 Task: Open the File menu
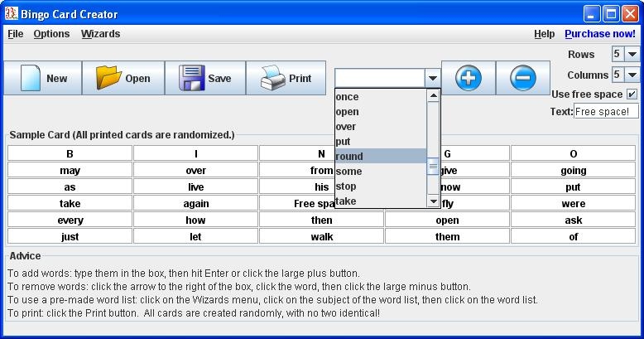pyautogui.click(x=16, y=34)
